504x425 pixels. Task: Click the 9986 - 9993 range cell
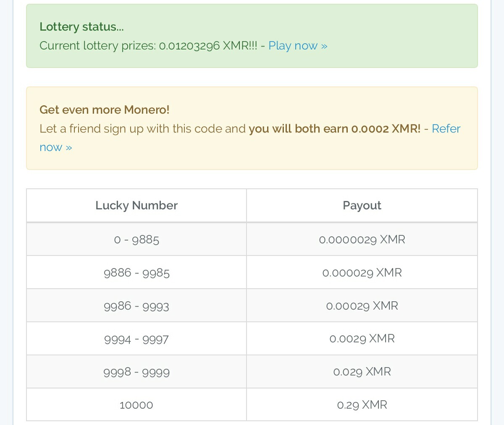(x=136, y=306)
